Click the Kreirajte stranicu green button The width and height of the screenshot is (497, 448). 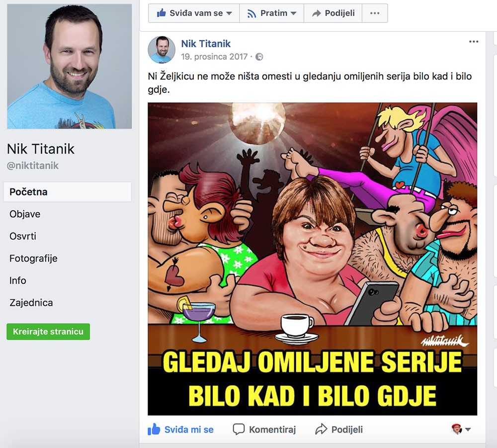tap(48, 332)
